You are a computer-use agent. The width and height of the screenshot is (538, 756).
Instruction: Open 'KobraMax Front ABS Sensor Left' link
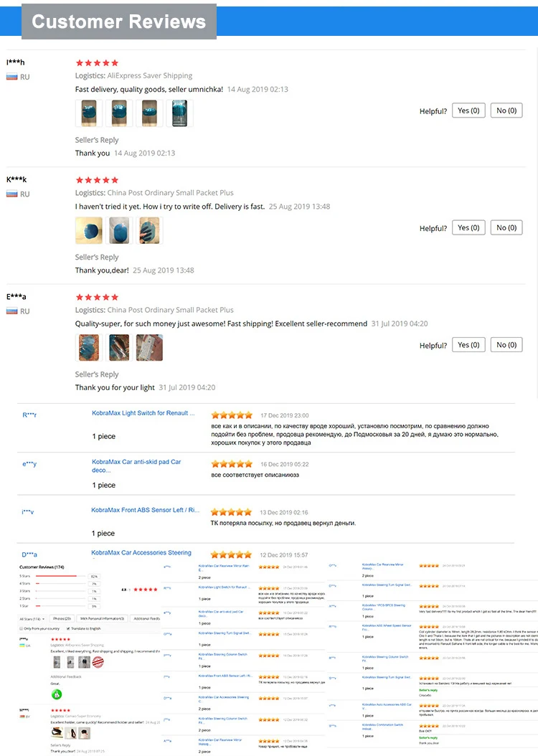point(146,510)
